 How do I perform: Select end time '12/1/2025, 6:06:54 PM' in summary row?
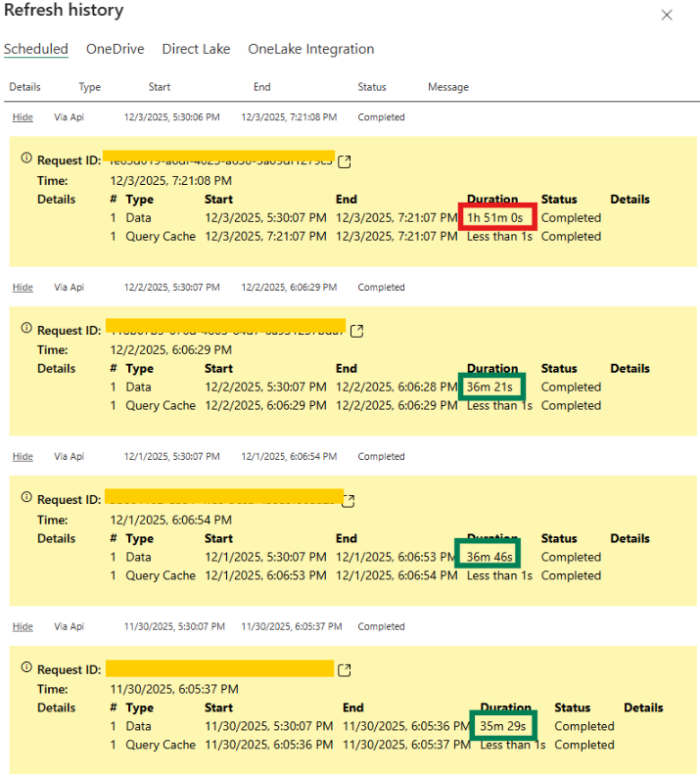[289, 456]
